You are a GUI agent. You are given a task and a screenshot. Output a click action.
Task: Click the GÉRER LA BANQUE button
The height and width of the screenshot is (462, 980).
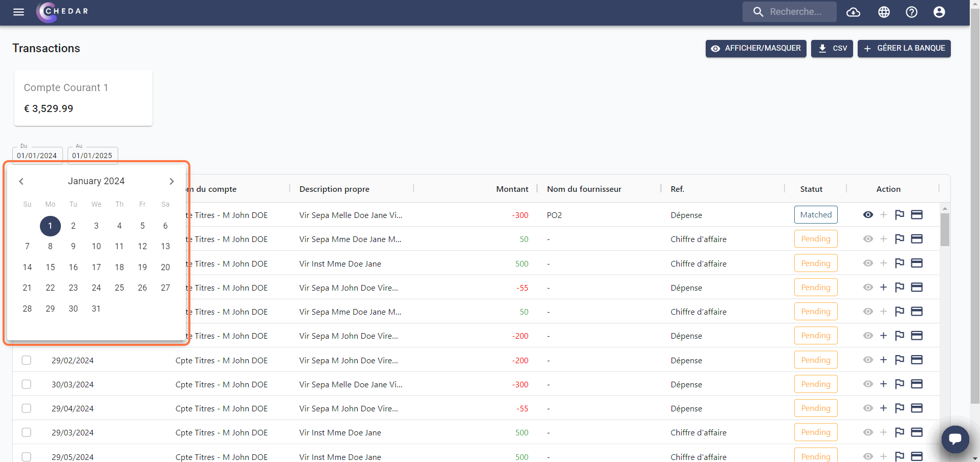point(904,49)
